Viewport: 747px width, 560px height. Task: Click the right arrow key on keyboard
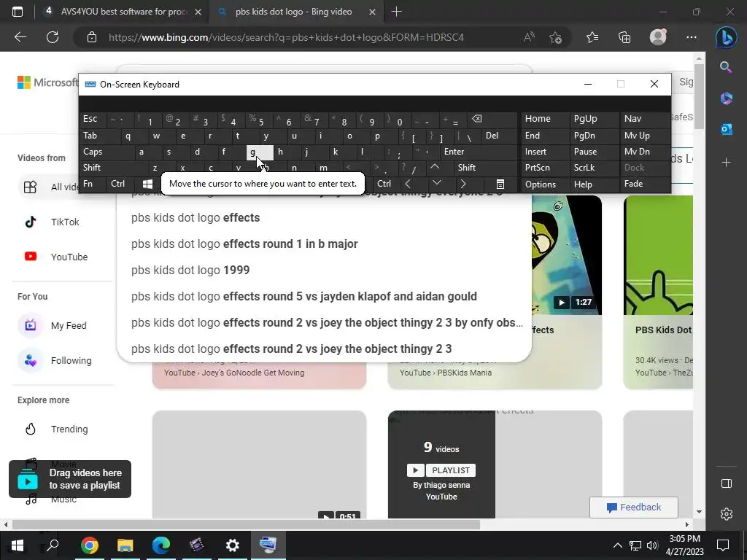click(x=462, y=184)
